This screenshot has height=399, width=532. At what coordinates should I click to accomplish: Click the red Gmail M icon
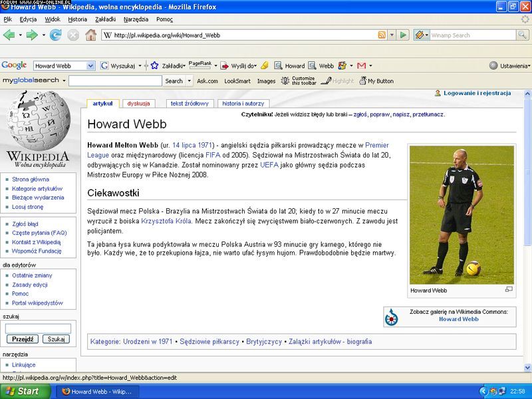tap(362, 65)
